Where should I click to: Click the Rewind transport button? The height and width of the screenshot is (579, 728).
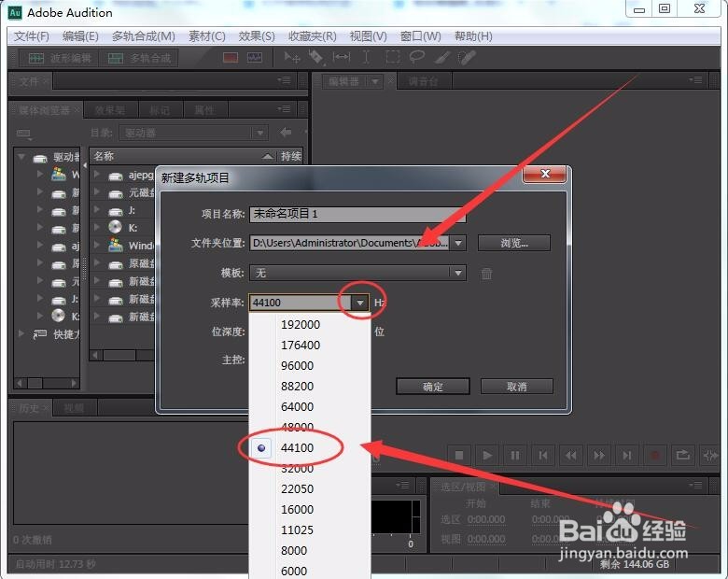570,455
